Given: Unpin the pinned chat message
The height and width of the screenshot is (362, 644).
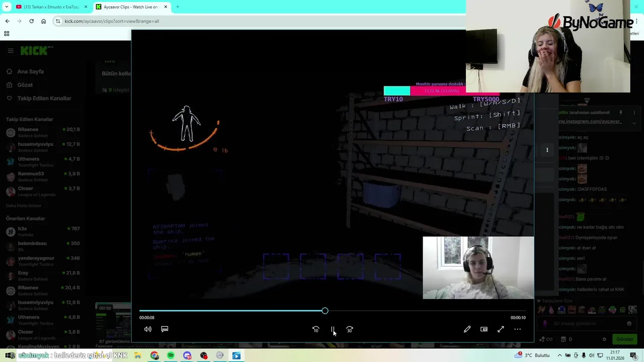Looking at the screenshot, I should click(621, 113).
